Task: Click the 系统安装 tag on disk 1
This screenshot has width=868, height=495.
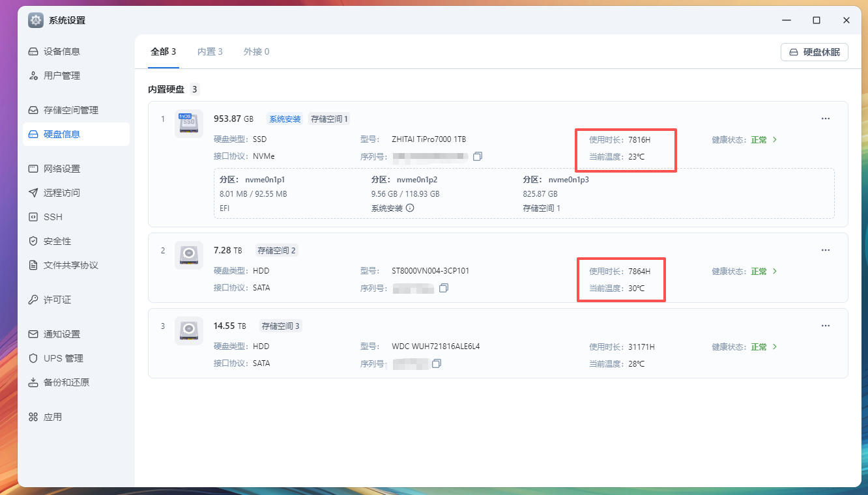Action: (285, 119)
